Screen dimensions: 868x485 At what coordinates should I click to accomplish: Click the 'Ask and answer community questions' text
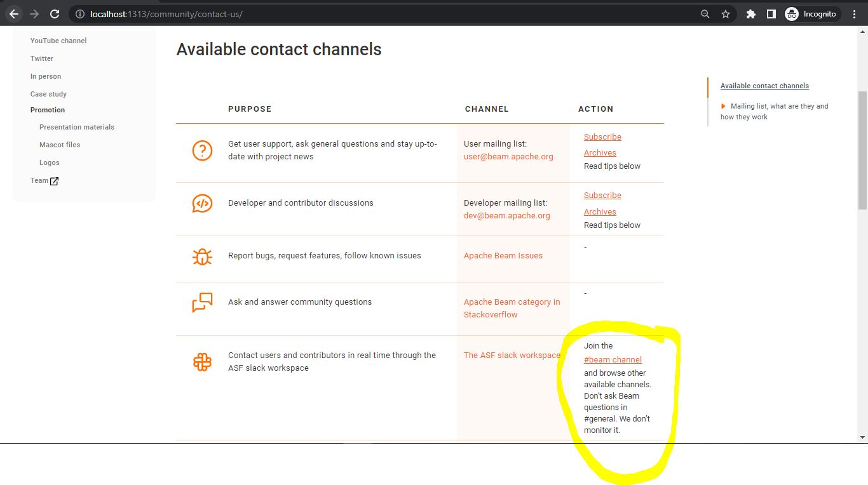coord(300,302)
